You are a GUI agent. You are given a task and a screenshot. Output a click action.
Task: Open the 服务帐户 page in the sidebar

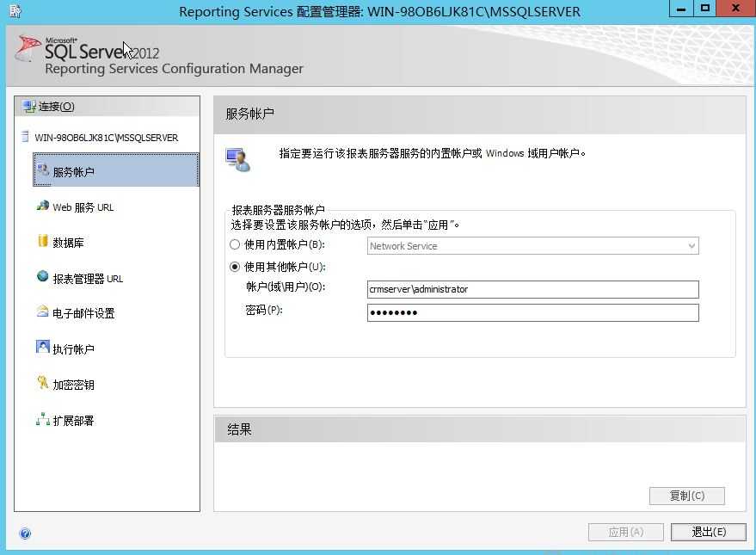coord(116,170)
